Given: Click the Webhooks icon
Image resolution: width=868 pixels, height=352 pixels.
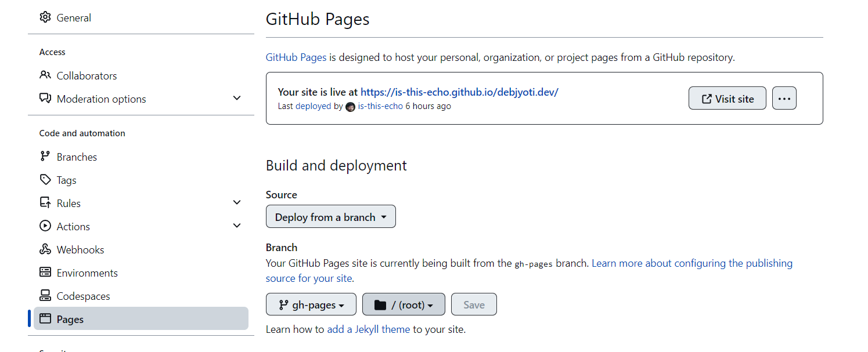Looking at the screenshot, I should coord(45,249).
